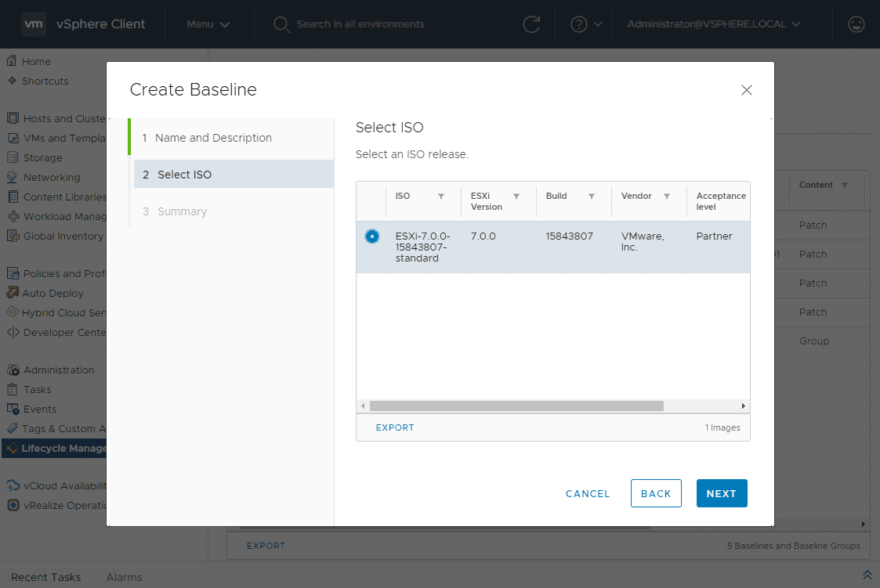The width and height of the screenshot is (880, 588).
Task: Open the Administrator@VSPHERE.LOCAL dropdown
Action: pos(709,24)
